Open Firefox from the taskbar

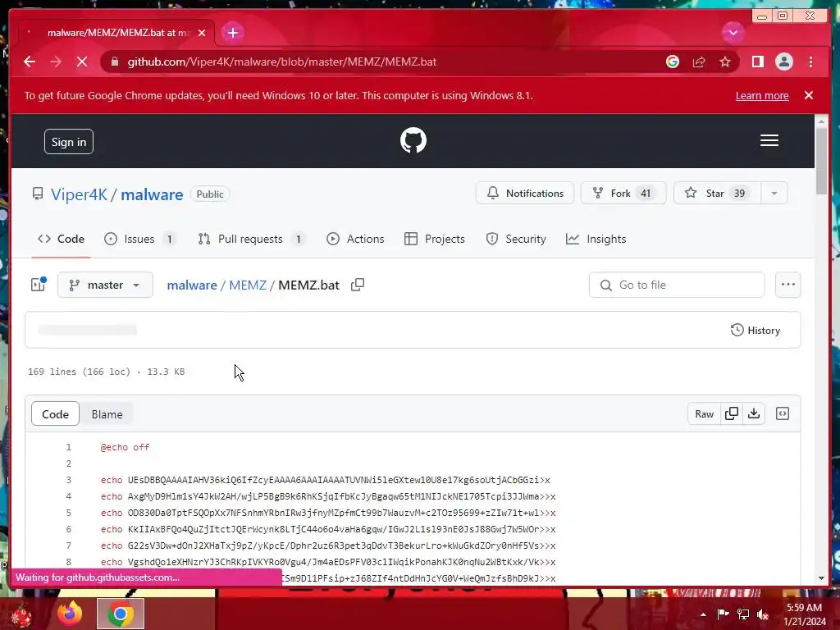[x=70, y=614]
